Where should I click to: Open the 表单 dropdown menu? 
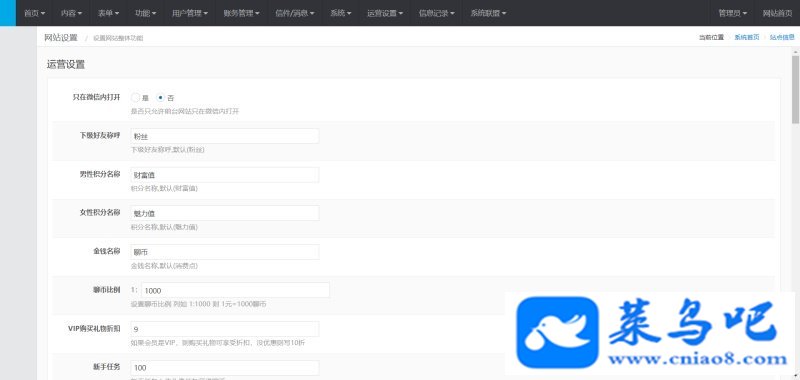point(109,13)
